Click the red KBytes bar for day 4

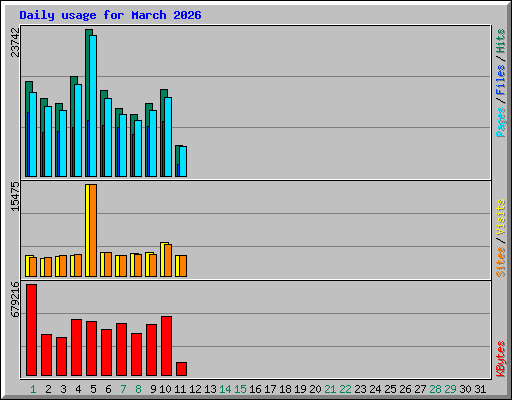tap(76, 348)
